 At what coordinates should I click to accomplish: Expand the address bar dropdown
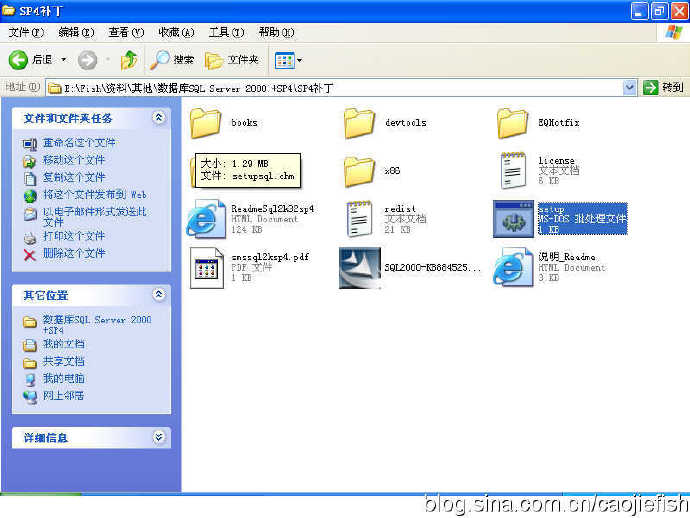click(630, 88)
